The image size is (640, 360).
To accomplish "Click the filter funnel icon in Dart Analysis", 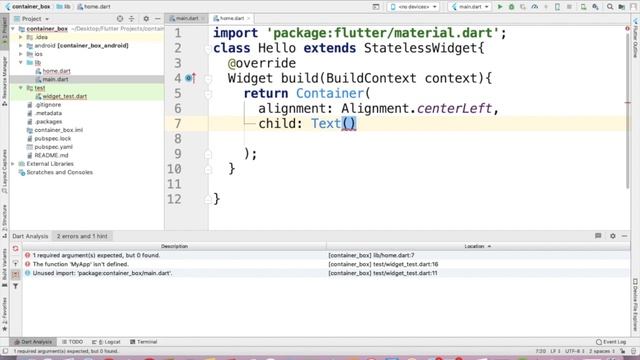I will click(16, 287).
